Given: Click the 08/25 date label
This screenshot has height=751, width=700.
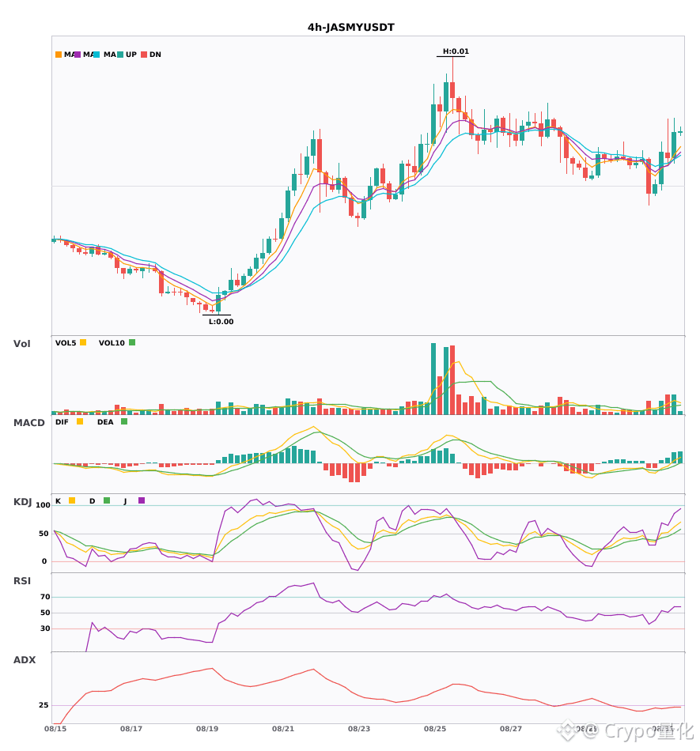Looking at the screenshot, I should pos(435,729).
